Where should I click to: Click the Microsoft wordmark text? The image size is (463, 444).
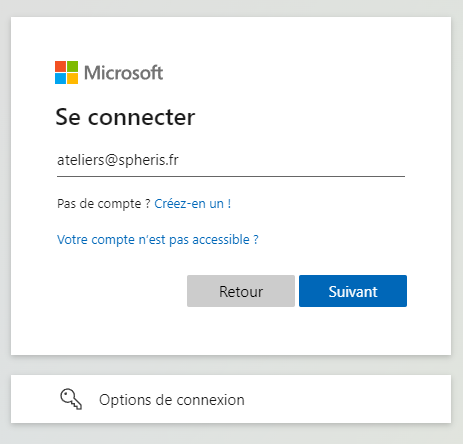coord(123,73)
